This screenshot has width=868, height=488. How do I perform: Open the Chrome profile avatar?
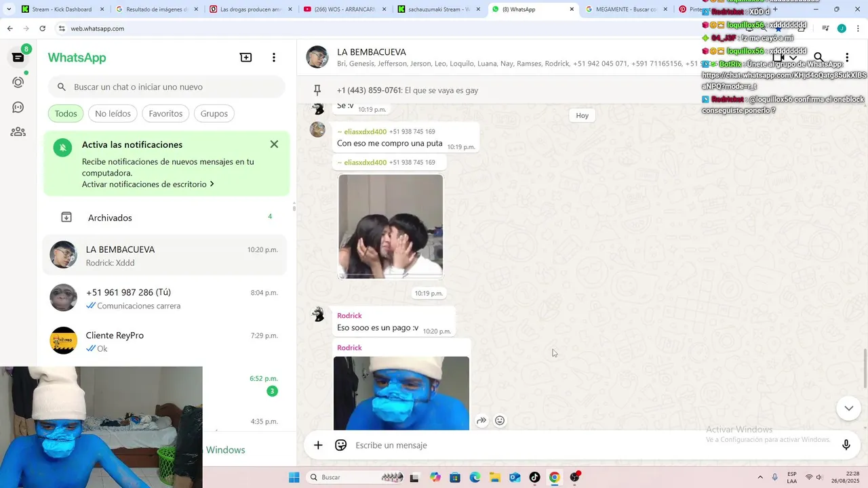[x=842, y=28]
